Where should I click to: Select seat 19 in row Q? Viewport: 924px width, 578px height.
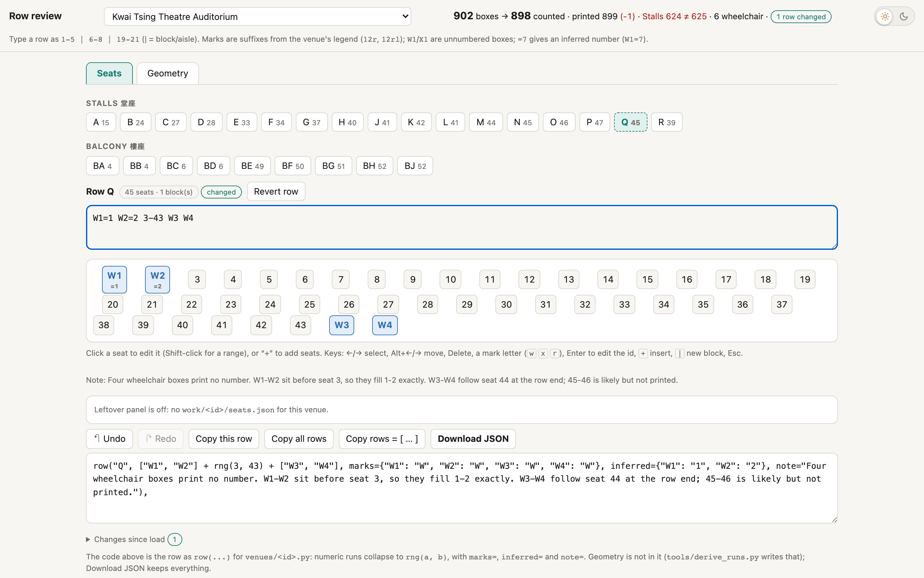tap(805, 279)
